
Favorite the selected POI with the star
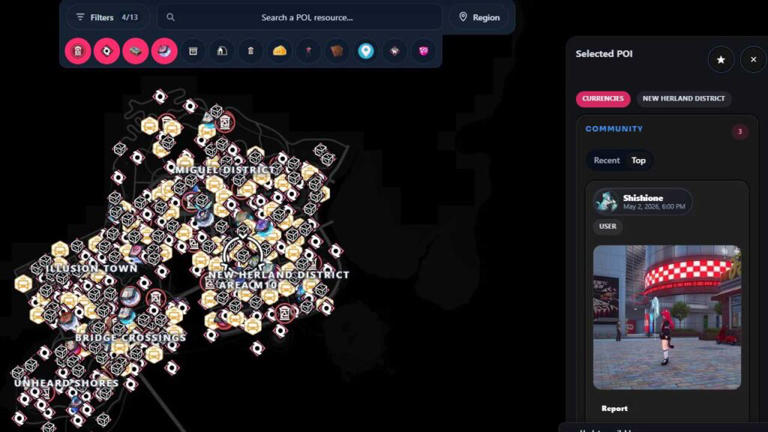721,60
